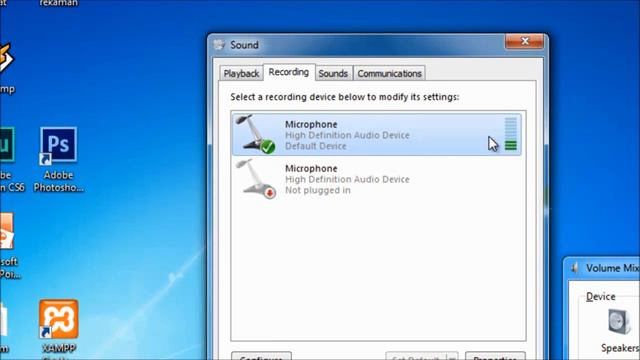Click the Configure button
Screen dimensions: 640x360
tap(261, 356)
